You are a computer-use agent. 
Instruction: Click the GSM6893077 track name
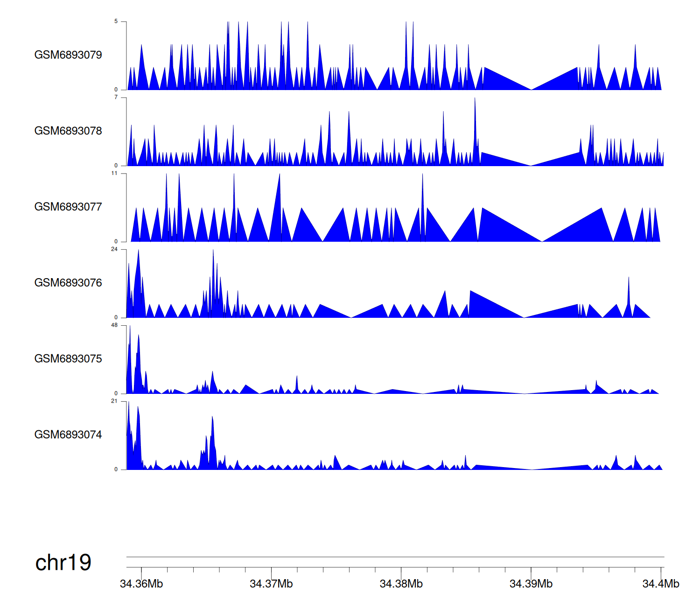pos(68,207)
